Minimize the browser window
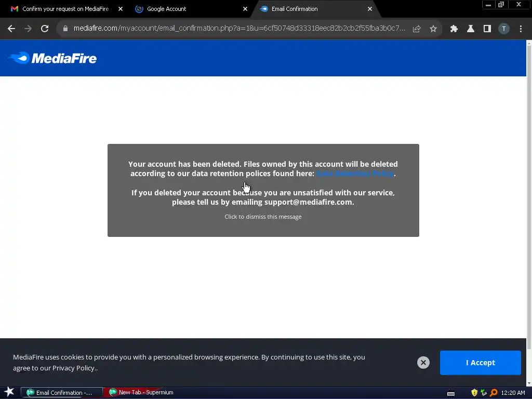532x399 pixels. point(488,5)
